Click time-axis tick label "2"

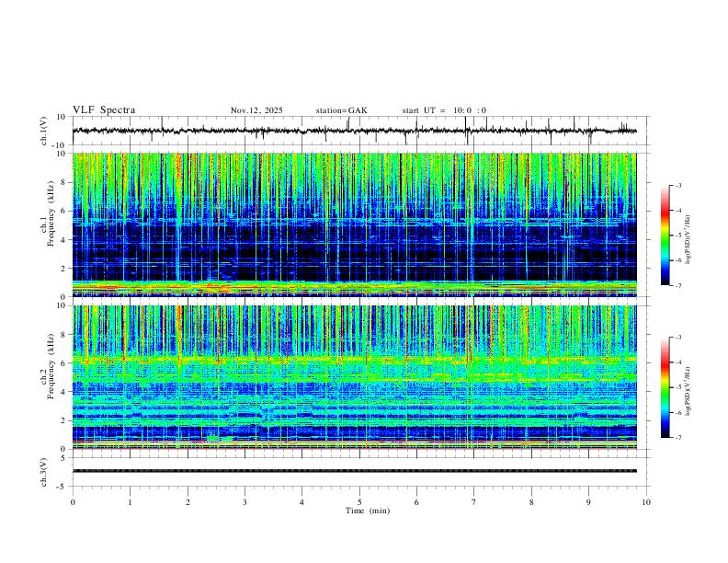pyautogui.click(x=188, y=502)
